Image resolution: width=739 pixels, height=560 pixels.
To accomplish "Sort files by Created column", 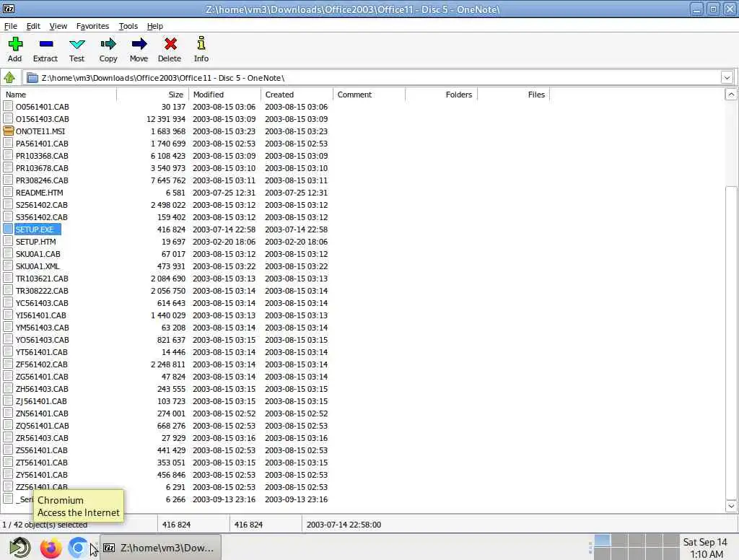I will (x=297, y=95).
